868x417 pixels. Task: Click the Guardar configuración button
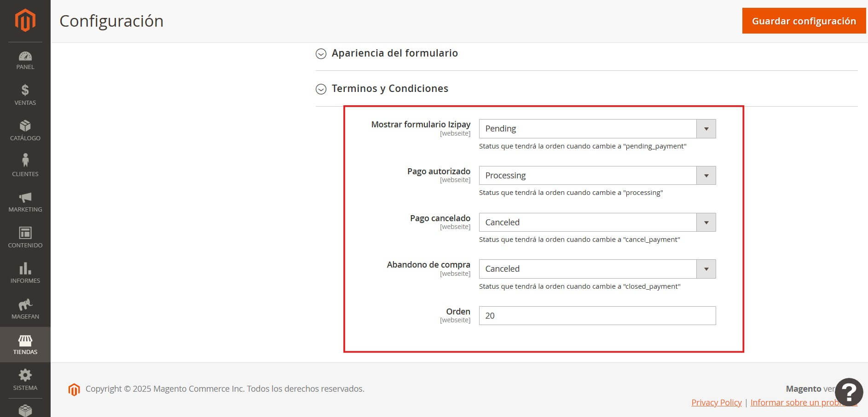(804, 21)
